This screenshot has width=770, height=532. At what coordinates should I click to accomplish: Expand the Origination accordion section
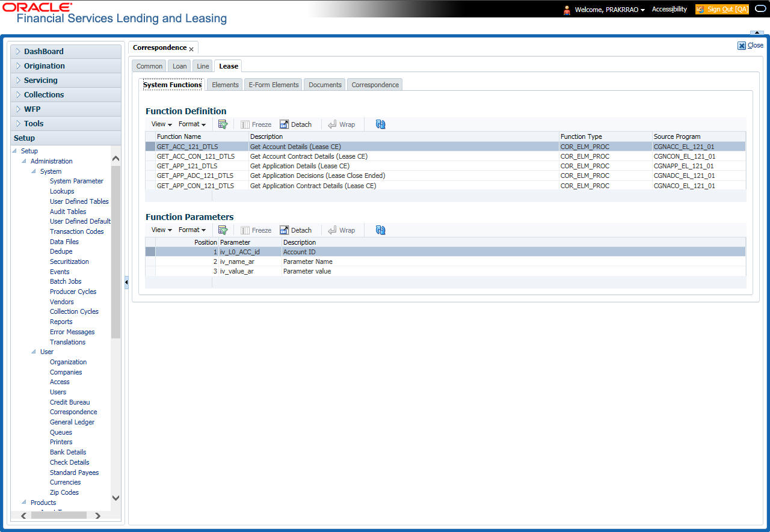coord(66,66)
